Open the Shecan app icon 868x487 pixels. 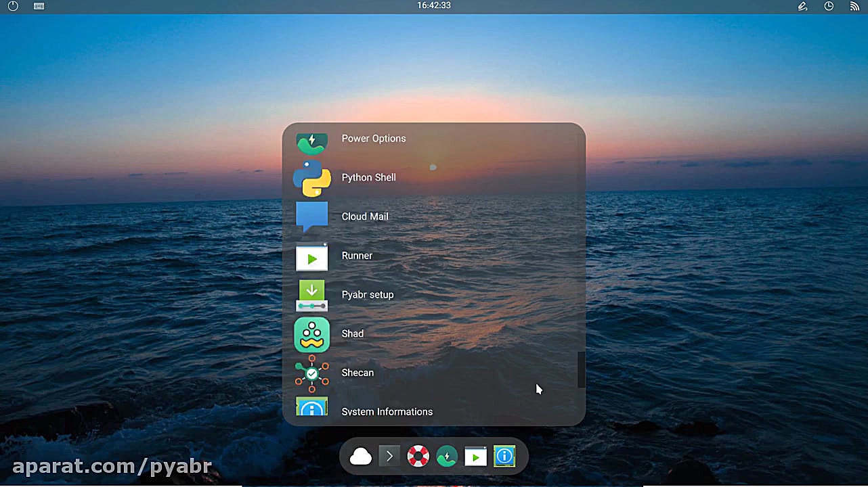point(311,373)
